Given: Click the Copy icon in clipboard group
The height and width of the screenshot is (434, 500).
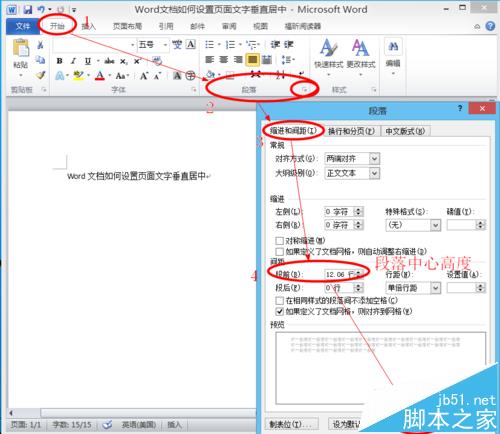Looking at the screenshot, I should point(40,60).
